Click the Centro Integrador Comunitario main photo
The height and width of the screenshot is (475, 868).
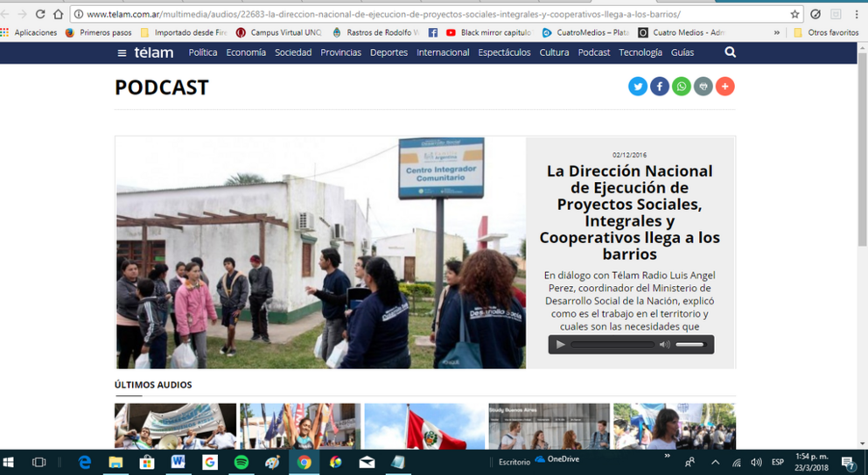pyautogui.click(x=320, y=253)
